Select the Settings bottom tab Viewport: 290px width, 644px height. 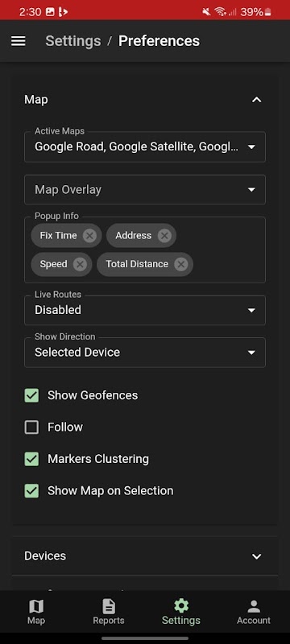click(181, 612)
